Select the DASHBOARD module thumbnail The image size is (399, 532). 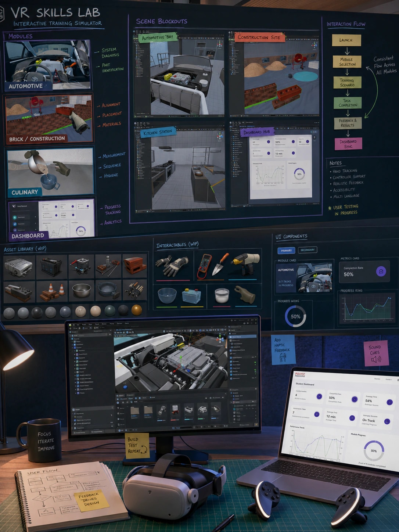point(51,220)
